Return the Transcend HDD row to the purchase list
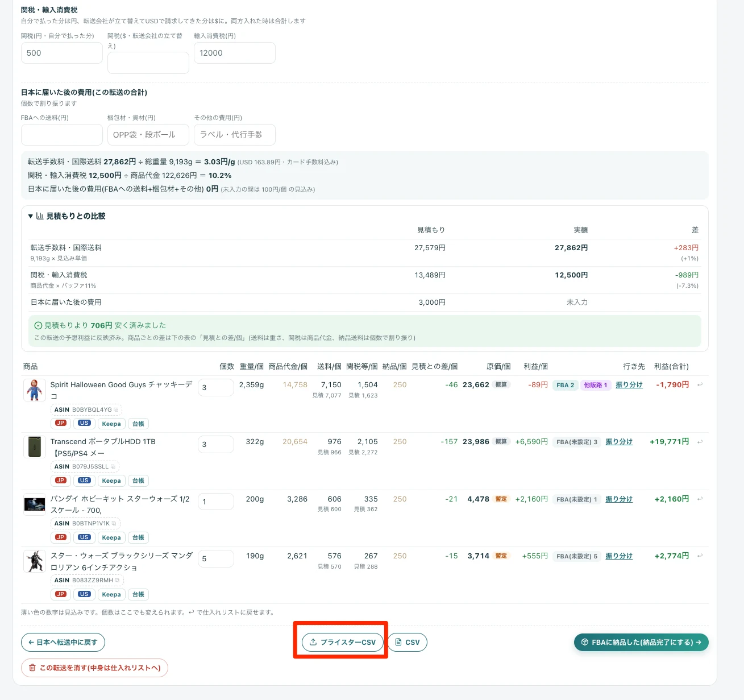The width and height of the screenshot is (744, 700). pyautogui.click(x=700, y=442)
